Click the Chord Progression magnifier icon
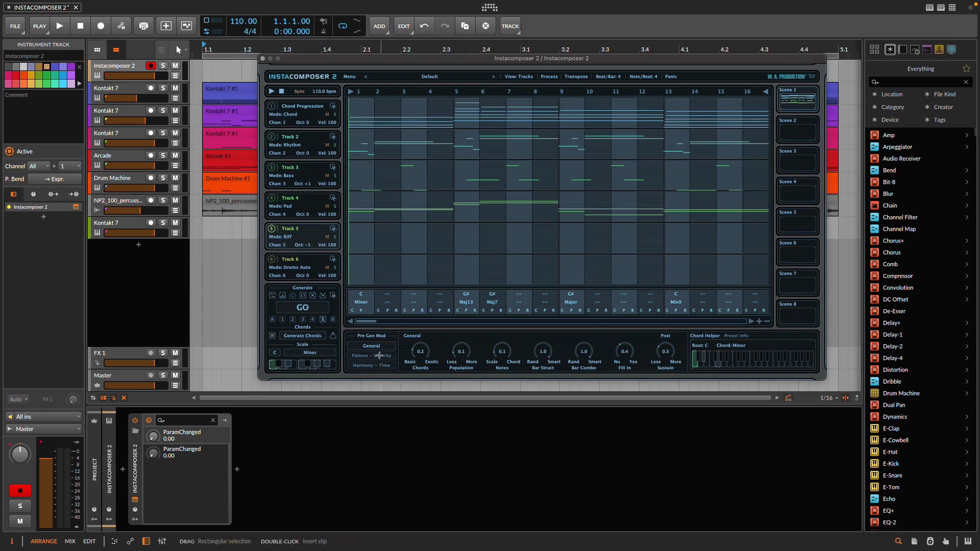This screenshot has height=551, width=980. point(333,106)
